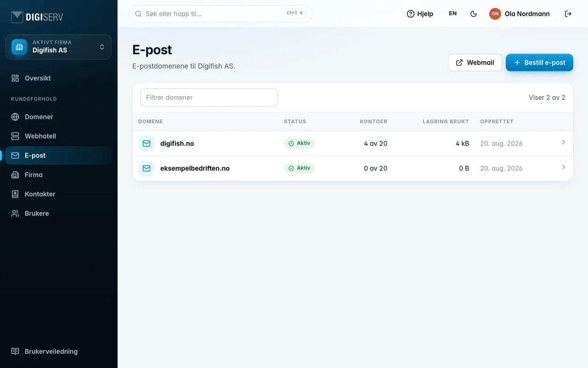Click the Bestill e-post button
This screenshot has height=368, width=588.
[539, 63]
